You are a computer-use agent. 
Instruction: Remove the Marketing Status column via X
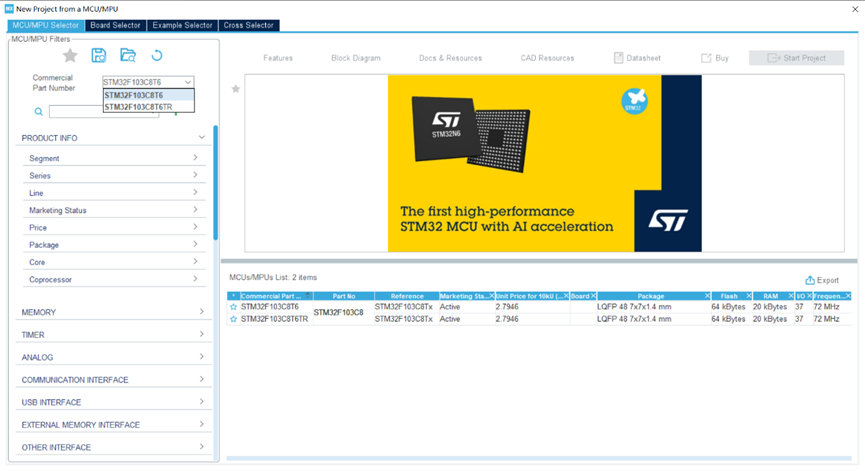[x=492, y=296]
